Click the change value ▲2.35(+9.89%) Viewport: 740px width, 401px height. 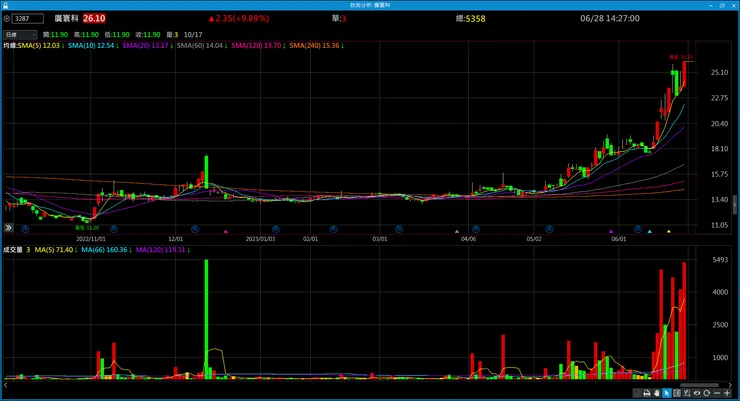point(239,18)
